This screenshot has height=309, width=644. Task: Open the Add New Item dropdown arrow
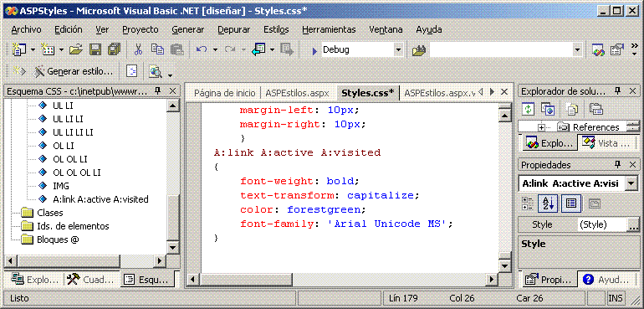coord(61,50)
